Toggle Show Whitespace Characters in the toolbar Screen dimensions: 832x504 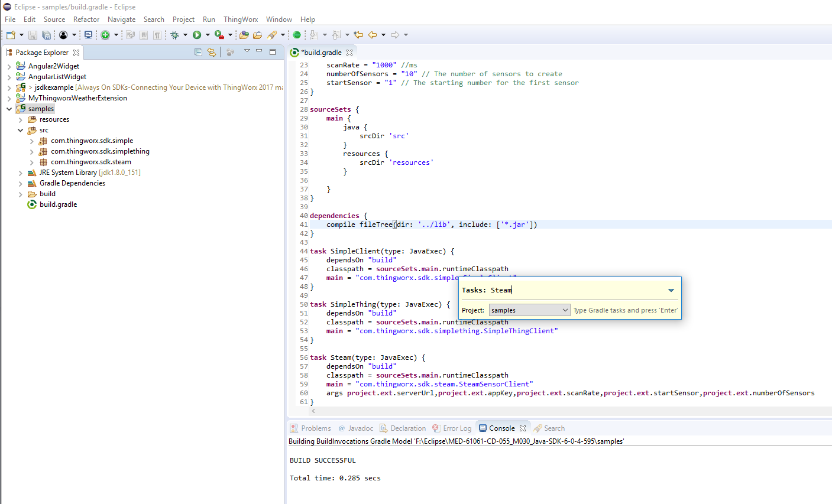(157, 34)
